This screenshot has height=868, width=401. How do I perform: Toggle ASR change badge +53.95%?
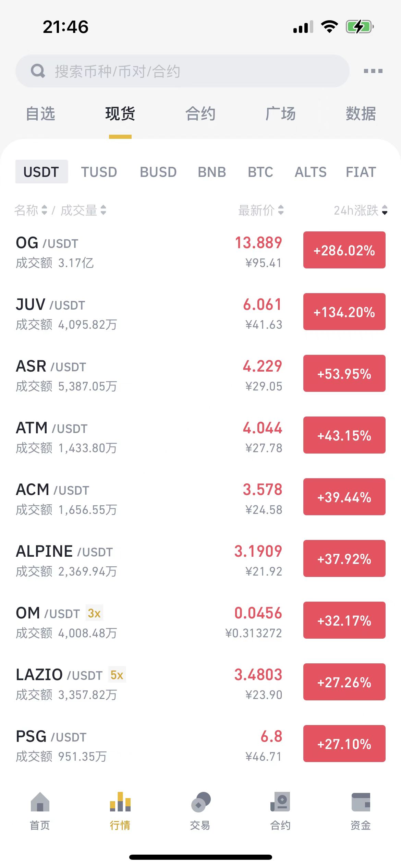point(344,373)
